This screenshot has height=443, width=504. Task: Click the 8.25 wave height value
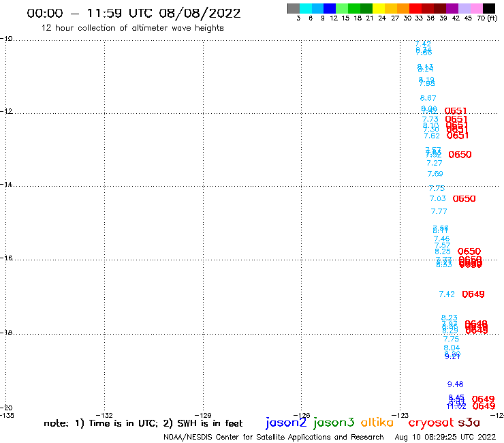click(443, 251)
